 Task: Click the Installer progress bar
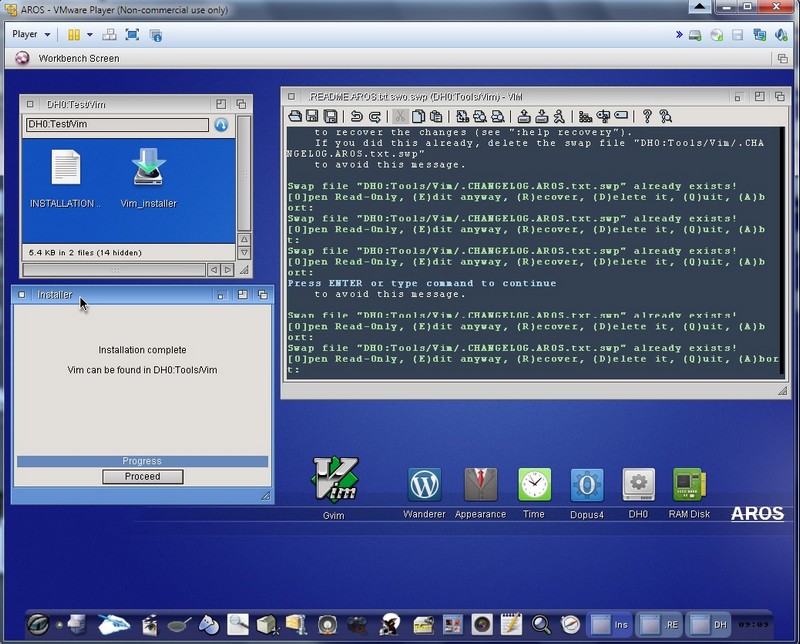[x=142, y=461]
